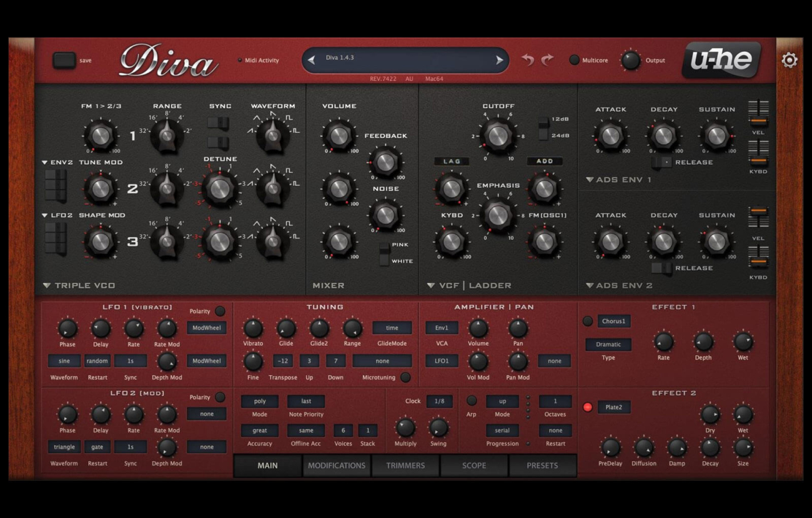Toggle LFO 2 Polarity switch

(220, 397)
